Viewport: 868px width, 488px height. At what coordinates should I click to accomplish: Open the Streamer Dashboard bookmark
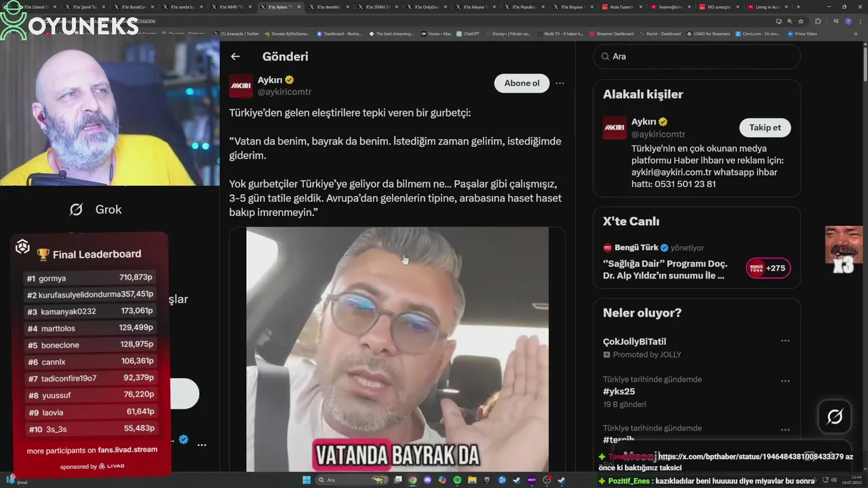point(612,34)
